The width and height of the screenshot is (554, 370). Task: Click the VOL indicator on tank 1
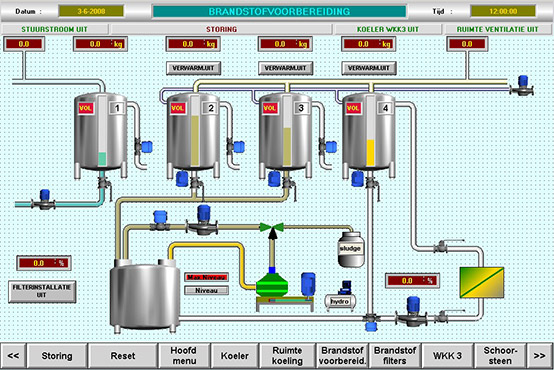[x=86, y=108]
